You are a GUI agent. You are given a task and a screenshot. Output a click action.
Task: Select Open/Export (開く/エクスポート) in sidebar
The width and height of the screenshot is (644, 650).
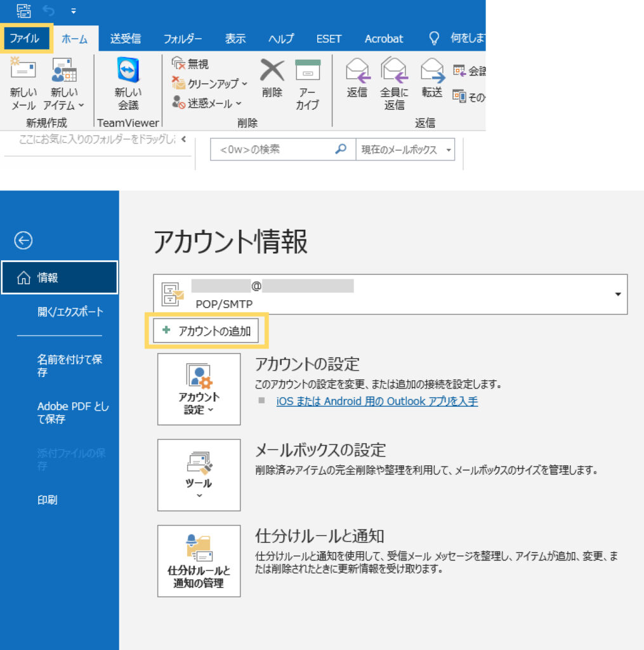click(70, 312)
